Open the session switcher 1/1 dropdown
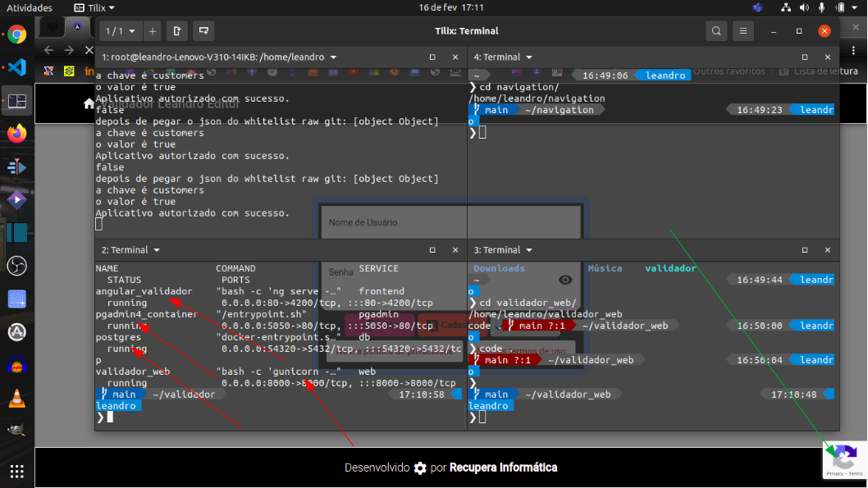Screen dimensions: 868x488 [120, 31]
